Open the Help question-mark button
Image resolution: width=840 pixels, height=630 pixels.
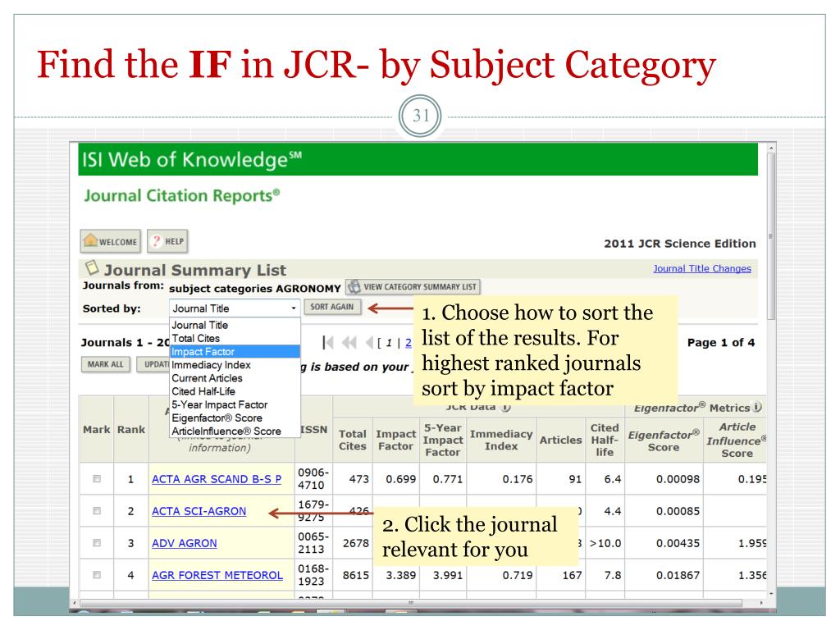[167, 241]
